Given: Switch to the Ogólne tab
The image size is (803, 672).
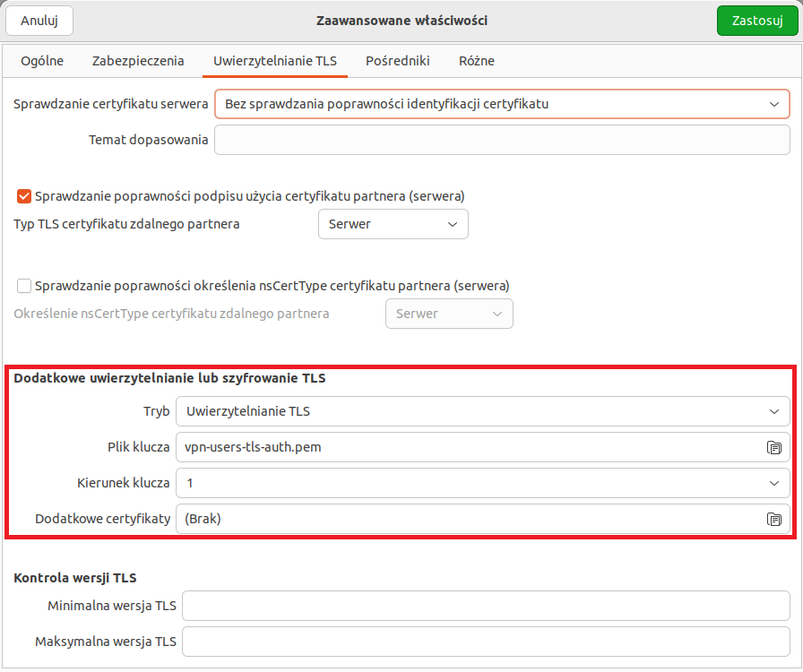Looking at the screenshot, I should (x=42, y=61).
